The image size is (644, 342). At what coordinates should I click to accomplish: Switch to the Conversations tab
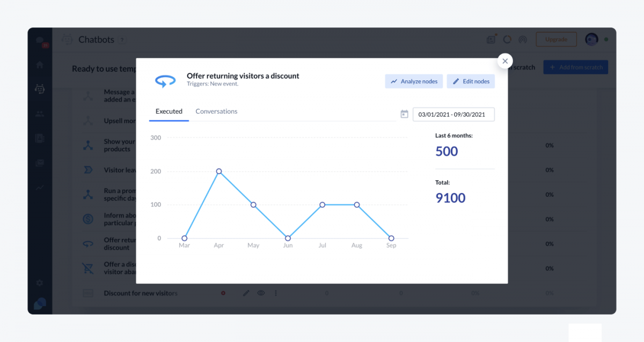pyautogui.click(x=216, y=111)
